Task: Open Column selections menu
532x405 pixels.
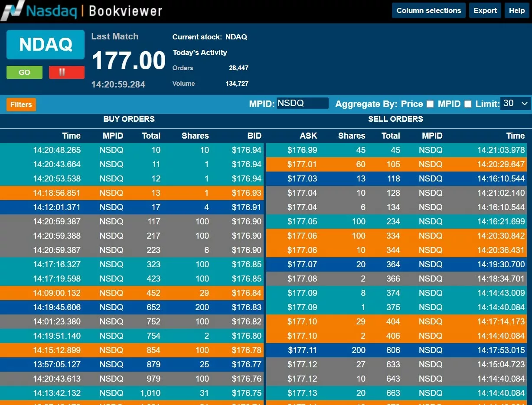Action: click(x=428, y=10)
